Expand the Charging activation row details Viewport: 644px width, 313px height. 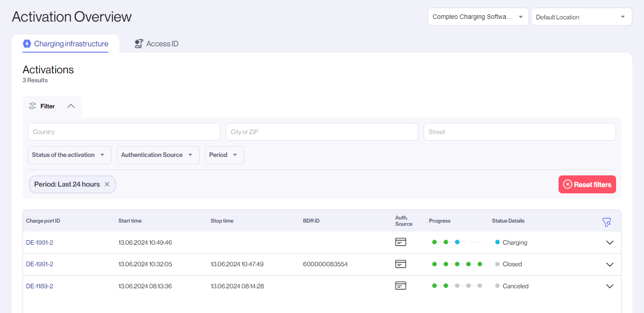pyautogui.click(x=609, y=242)
